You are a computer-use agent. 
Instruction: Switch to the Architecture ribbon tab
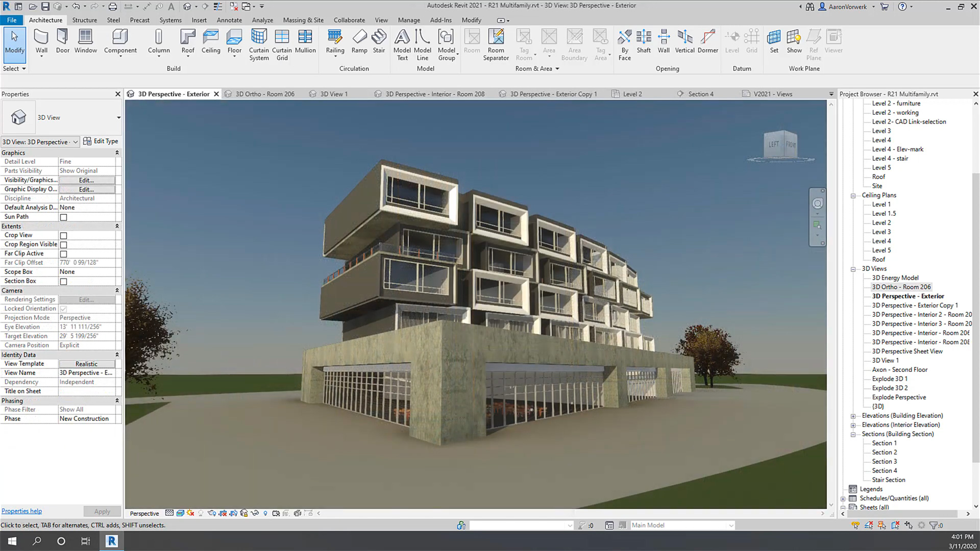pyautogui.click(x=45, y=19)
